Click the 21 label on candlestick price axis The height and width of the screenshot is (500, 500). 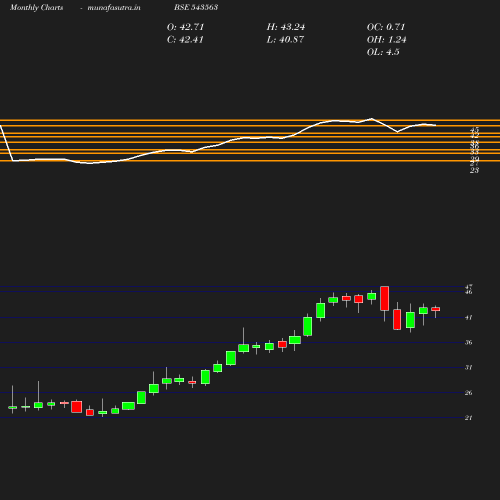[469, 418]
